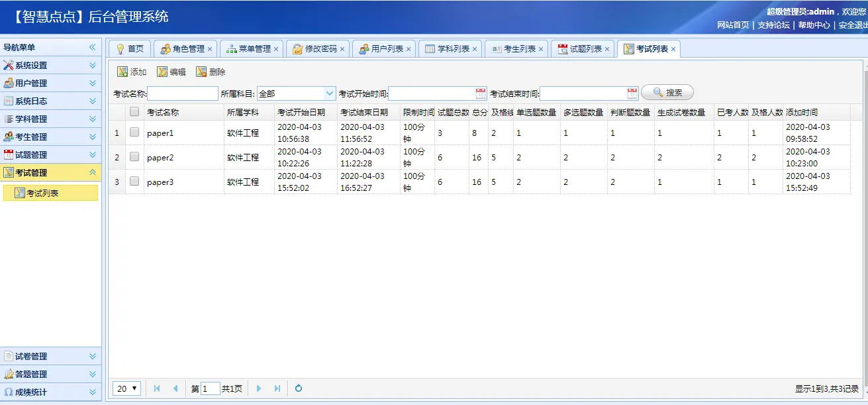Click the 学科管理 icon in sidebar
The height and width of the screenshot is (405, 868).
(9, 119)
